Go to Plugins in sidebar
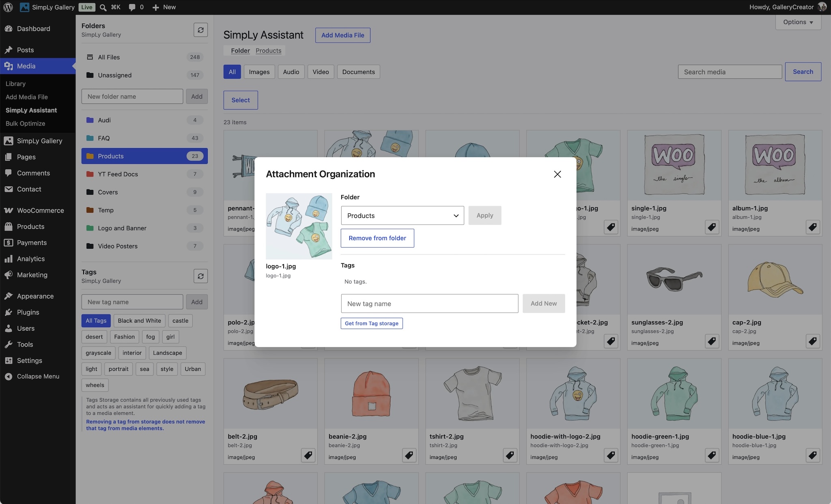831x504 pixels. (x=38, y=312)
